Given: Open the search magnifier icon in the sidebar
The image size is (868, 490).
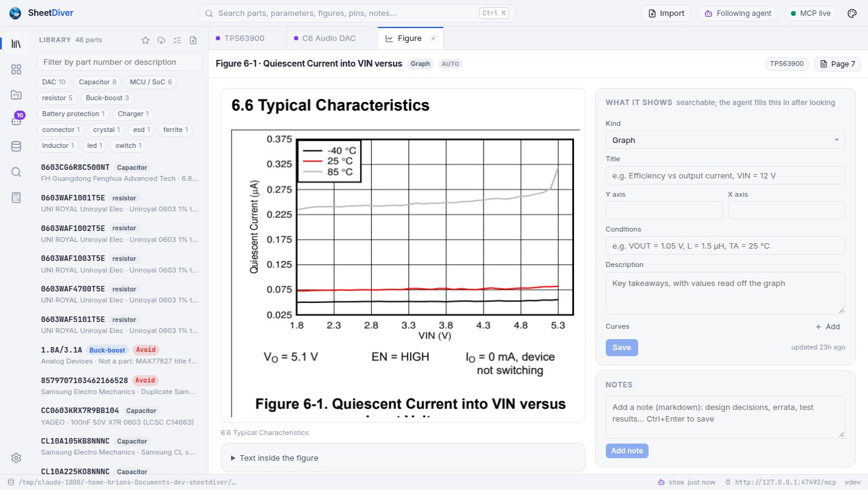Looking at the screenshot, I should click(17, 172).
